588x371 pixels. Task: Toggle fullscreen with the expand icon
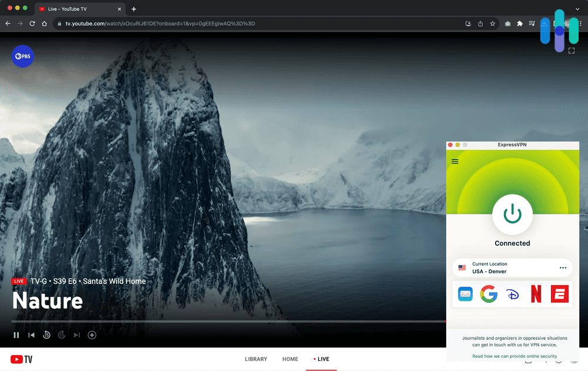(571, 51)
